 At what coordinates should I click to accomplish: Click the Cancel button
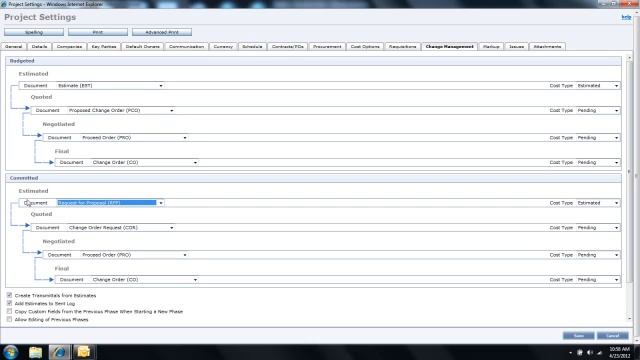613,336
